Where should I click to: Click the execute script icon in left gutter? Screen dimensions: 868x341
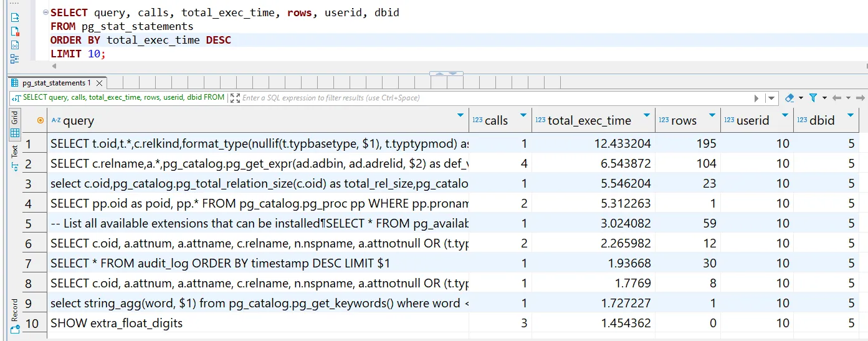pos(15,17)
